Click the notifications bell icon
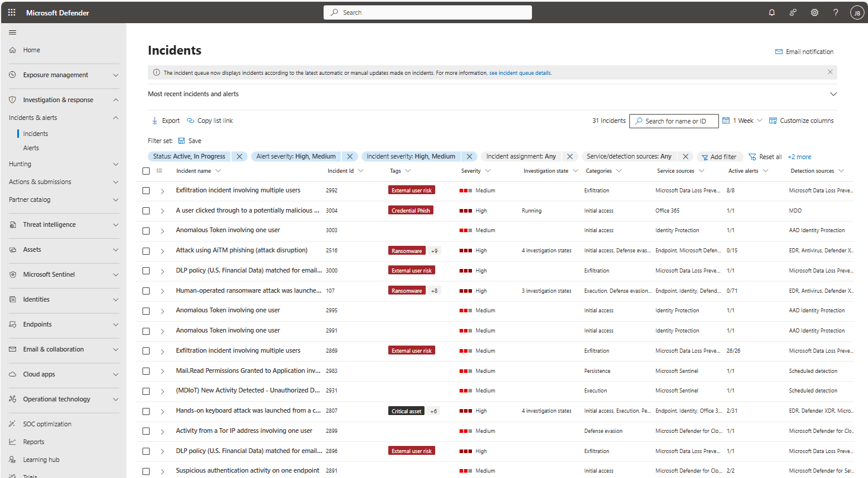Screen dimensions: 868x478 click(772, 12)
